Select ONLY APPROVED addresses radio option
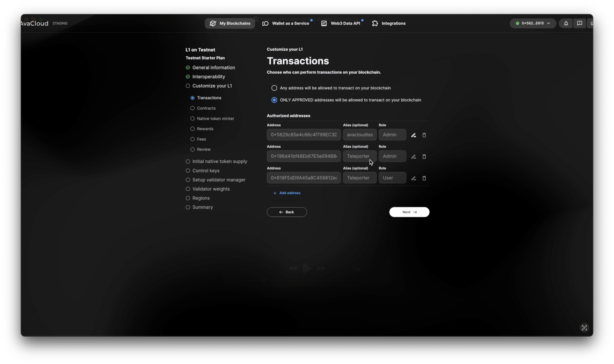This screenshot has width=614, height=364. coord(274,100)
